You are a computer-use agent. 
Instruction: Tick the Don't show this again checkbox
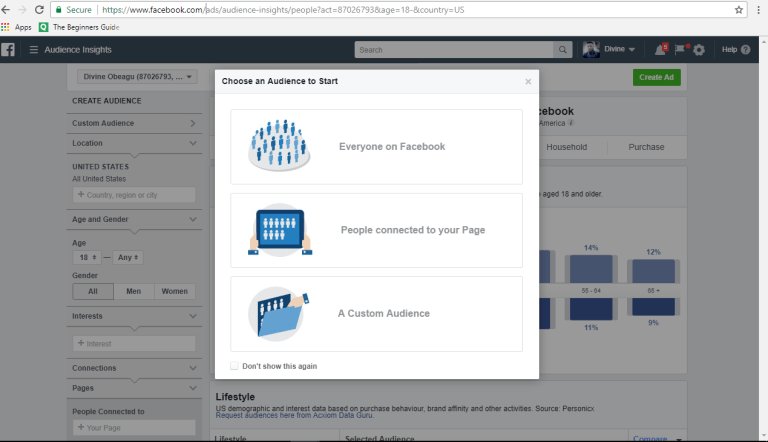pos(234,366)
